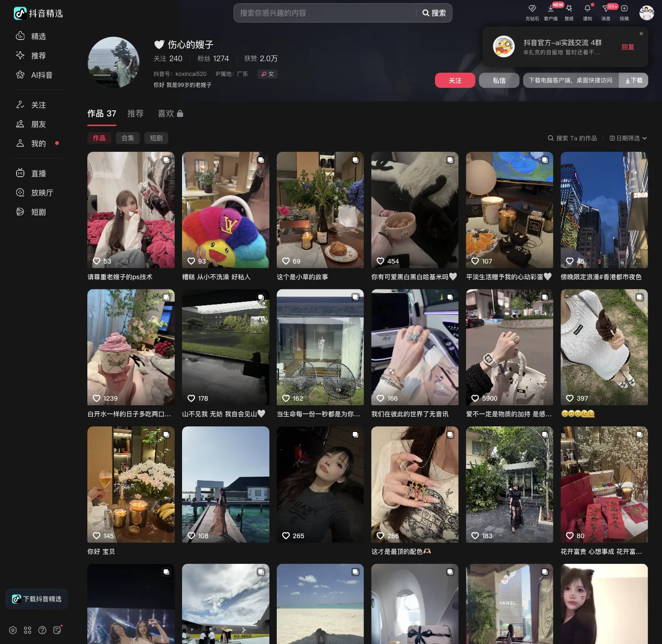Open 直播 live section in sidebar
Viewport: 662px width, 644px height.
point(37,173)
